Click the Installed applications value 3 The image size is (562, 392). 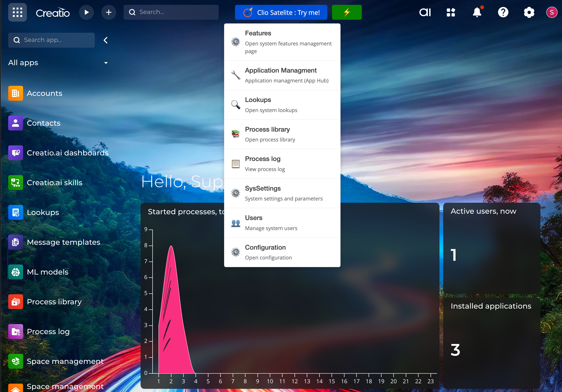pyautogui.click(x=455, y=350)
